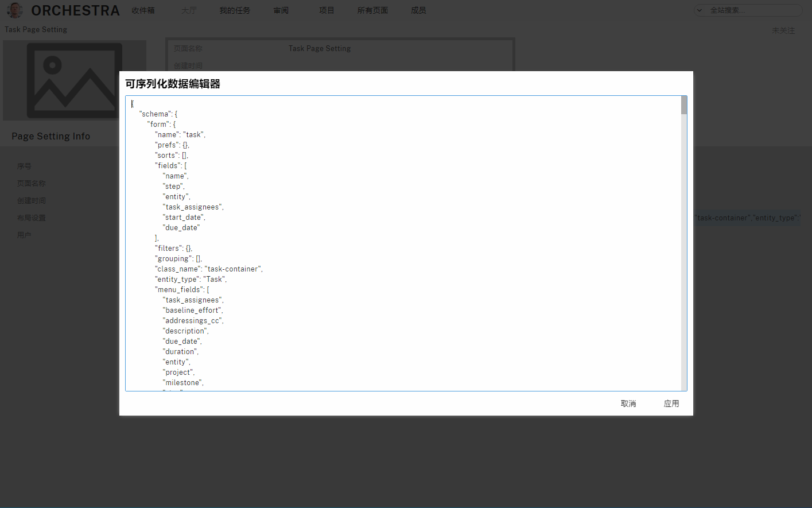The width and height of the screenshot is (812, 508).
Task: Click the 布局设置 field label
Action: tap(32, 218)
